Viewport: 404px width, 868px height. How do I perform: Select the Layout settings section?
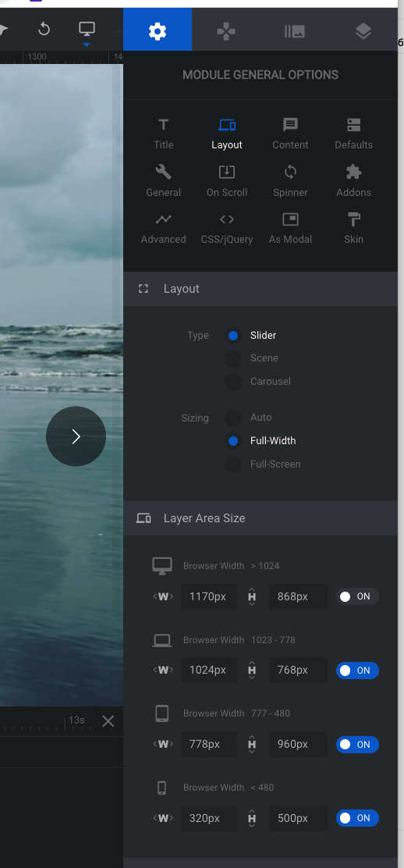point(227,133)
